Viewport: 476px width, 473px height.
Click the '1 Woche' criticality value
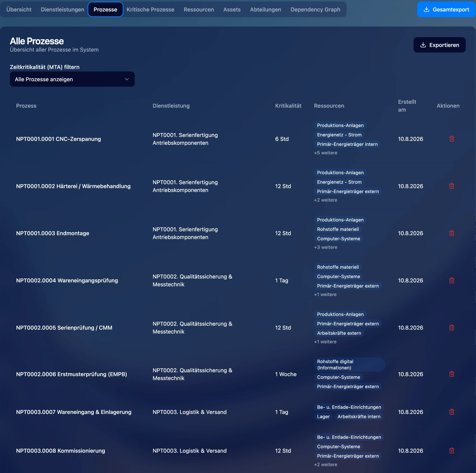pos(286,374)
